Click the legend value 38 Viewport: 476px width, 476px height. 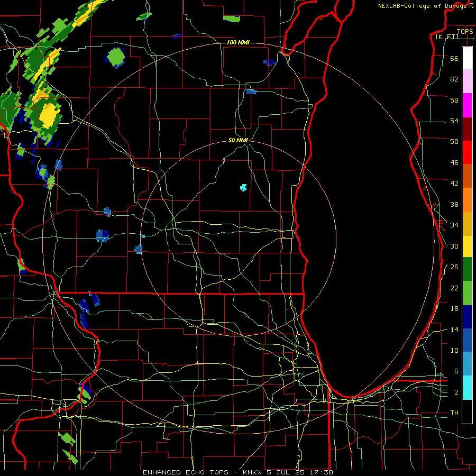[454, 204]
